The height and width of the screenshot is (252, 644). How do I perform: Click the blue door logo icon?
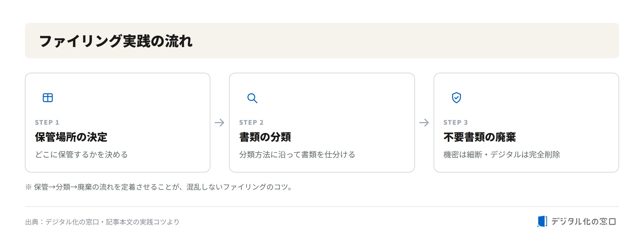(542, 221)
